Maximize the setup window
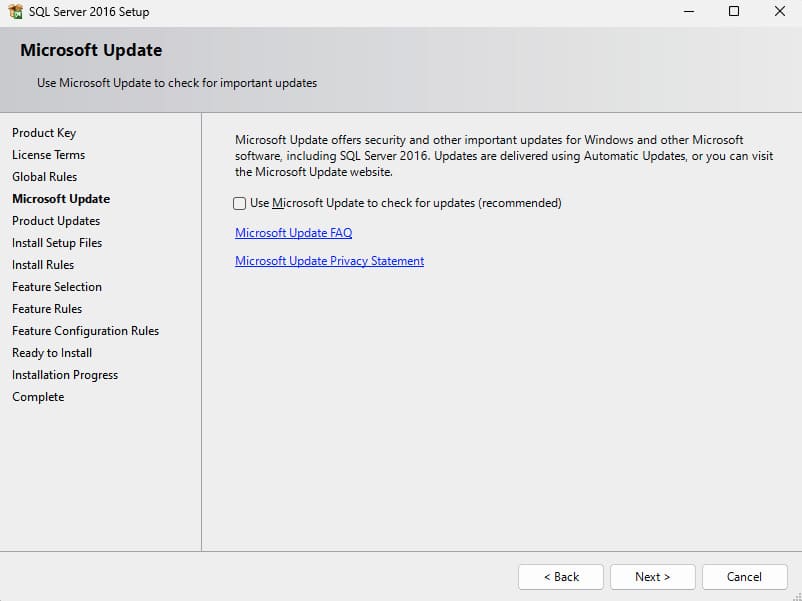This screenshot has width=802, height=601. [x=734, y=12]
